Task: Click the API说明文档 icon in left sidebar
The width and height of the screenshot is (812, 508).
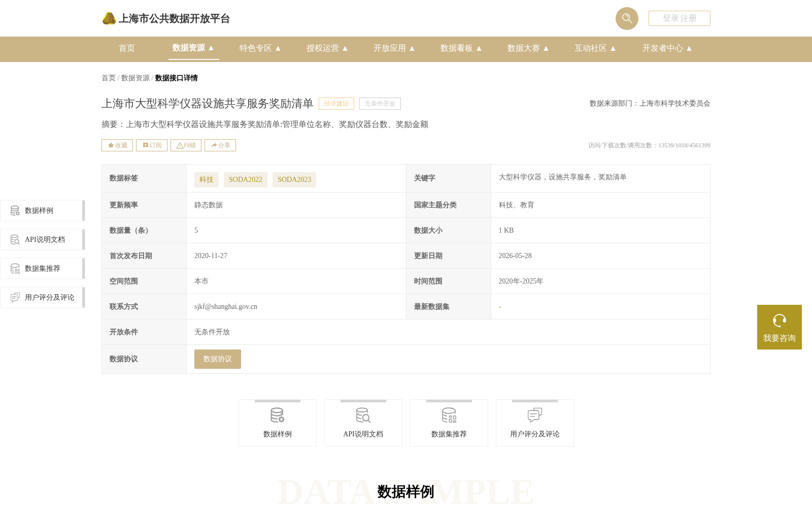Action: (x=15, y=239)
